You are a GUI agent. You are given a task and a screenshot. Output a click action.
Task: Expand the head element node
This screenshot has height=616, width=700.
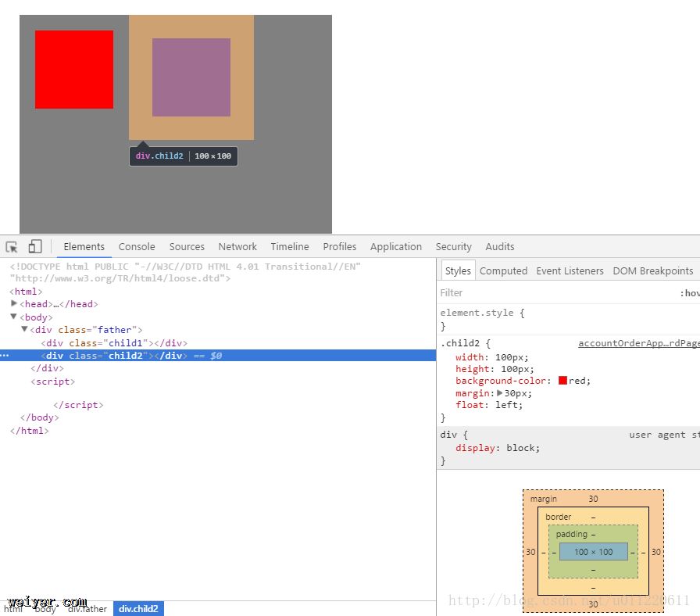(x=14, y=303)
